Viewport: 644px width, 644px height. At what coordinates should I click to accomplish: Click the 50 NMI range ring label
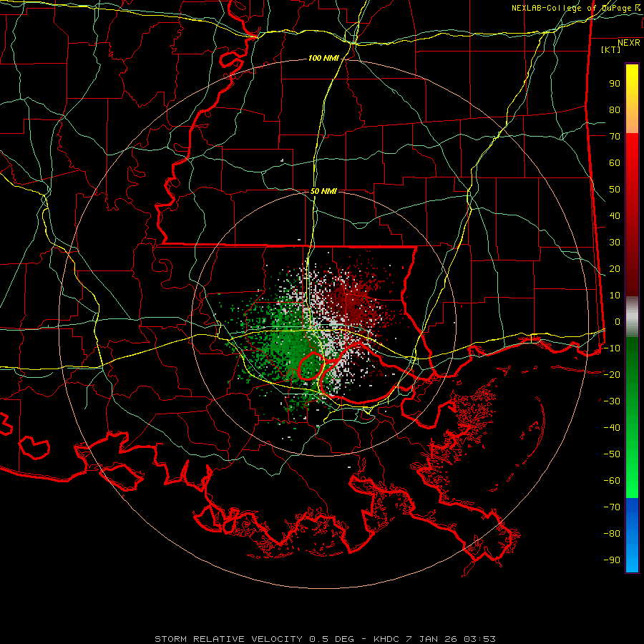click(x=323, y=191)
